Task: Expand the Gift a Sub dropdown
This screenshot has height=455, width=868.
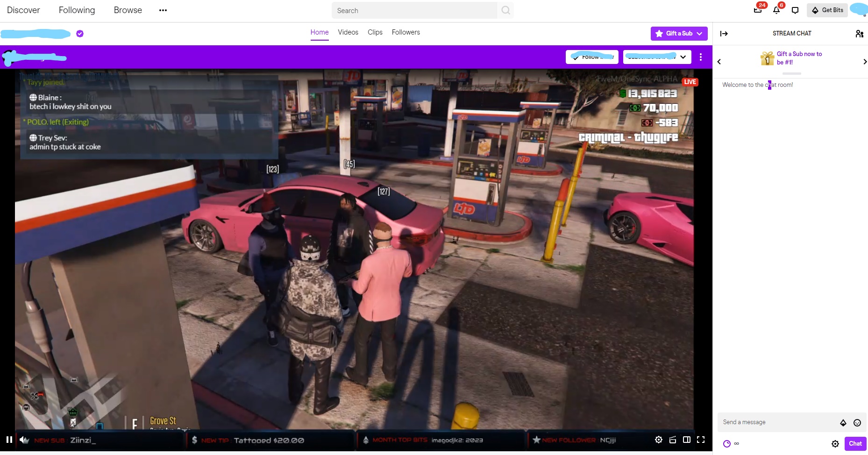Action: click(x=699, y=34)
